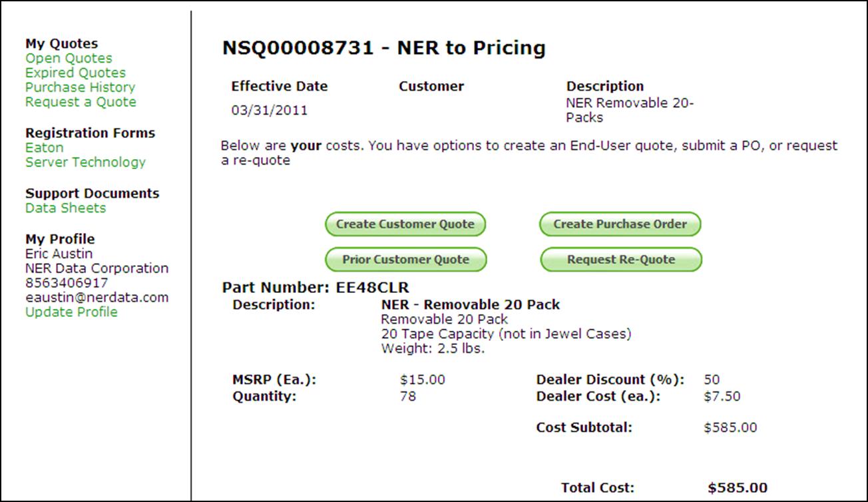Viewport: 868px width, 502px height.
Task: Open the Eaton registration form
Action: point(45,148)
